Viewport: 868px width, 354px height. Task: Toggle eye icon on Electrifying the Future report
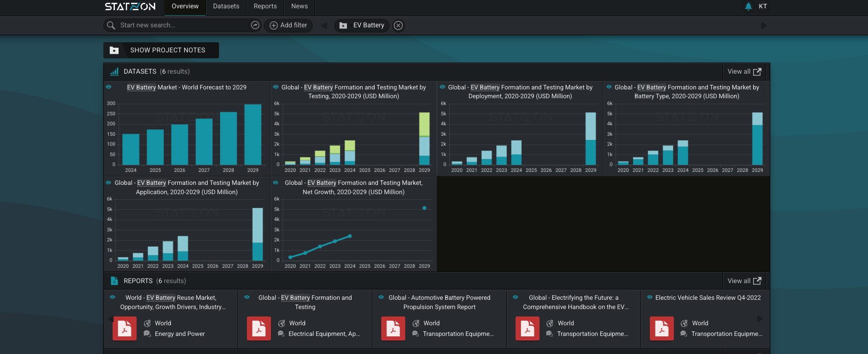[516, 297]
